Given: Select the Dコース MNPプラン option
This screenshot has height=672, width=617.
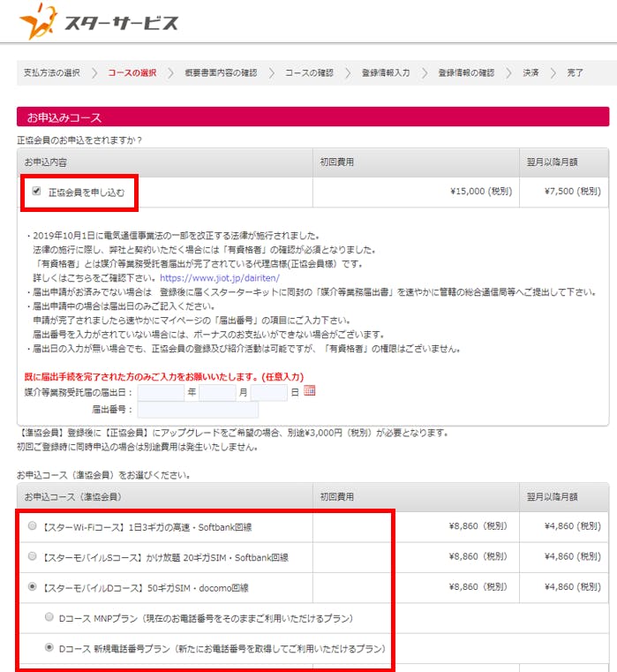Looking at the screenshot, I should tap(49, 617).
